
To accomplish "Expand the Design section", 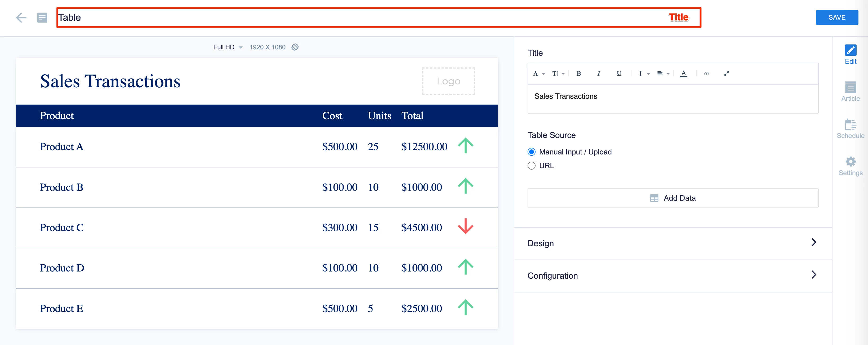I will (673, 243).
